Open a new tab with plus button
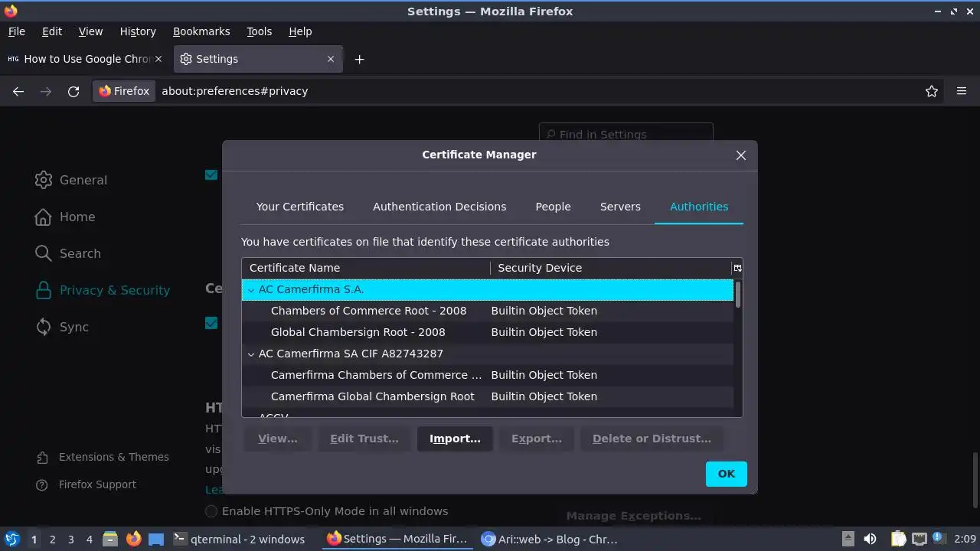The width and height of the screenshot is (980, 551). [359, 59]
